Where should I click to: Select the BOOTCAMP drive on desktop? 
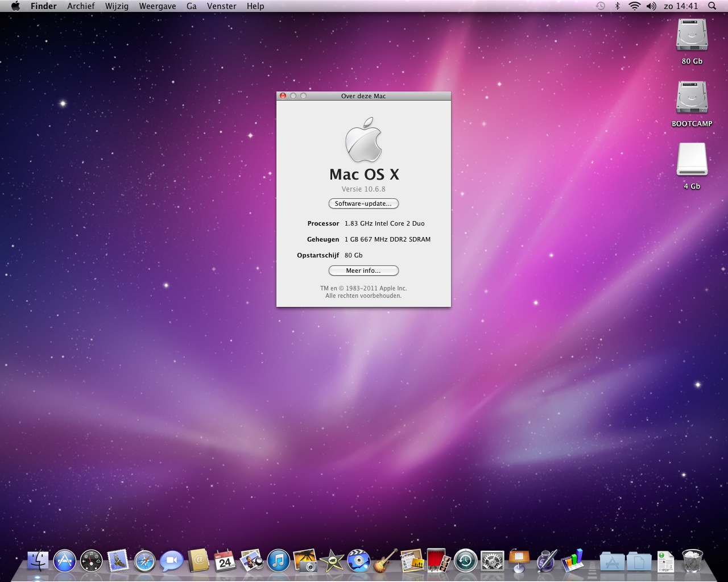(x=692, y=98)
